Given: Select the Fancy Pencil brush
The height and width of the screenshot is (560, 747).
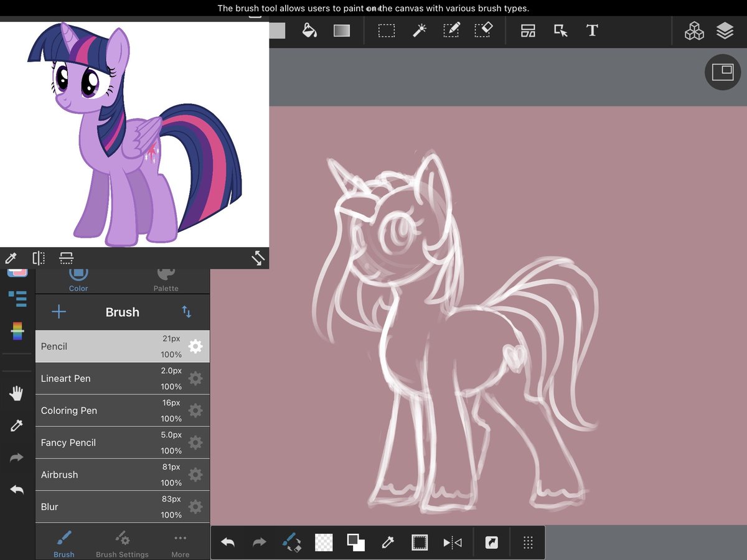Looking at the screenshot, I should pyautogui.click(x=123, y=442).
